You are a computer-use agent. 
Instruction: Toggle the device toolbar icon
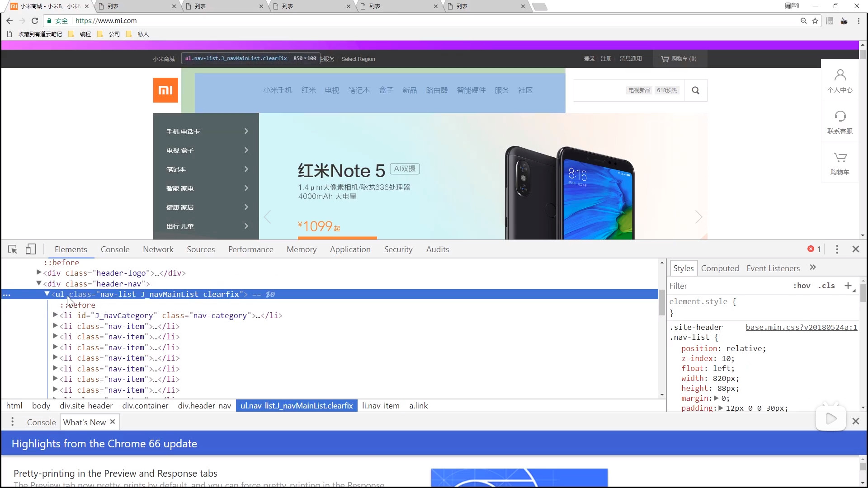pos(30,249)
